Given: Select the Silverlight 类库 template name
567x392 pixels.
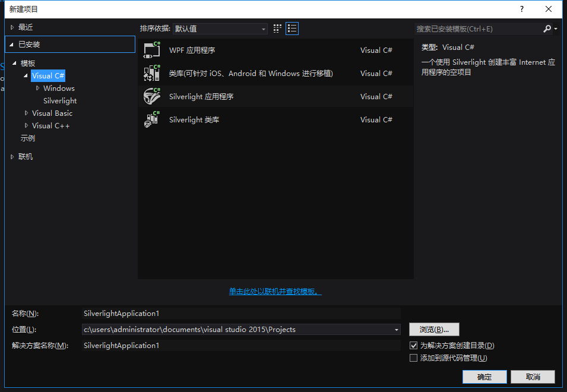Looking at the screenshot, I should (194, 120).
